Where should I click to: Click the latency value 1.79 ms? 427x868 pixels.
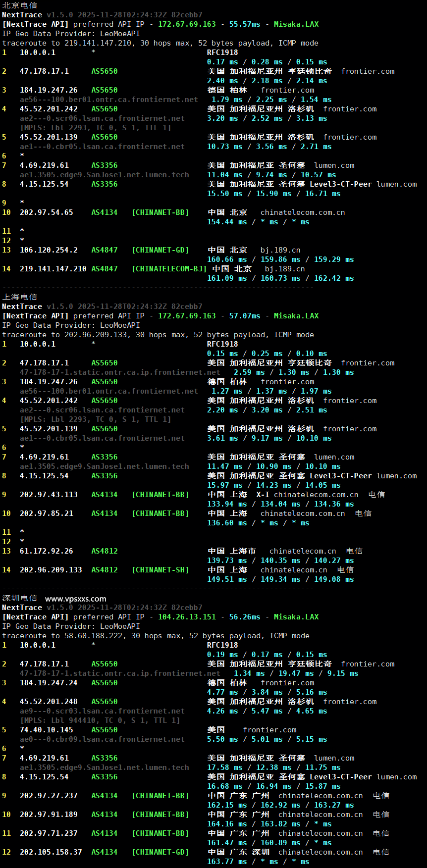click(x=227, y=100)
